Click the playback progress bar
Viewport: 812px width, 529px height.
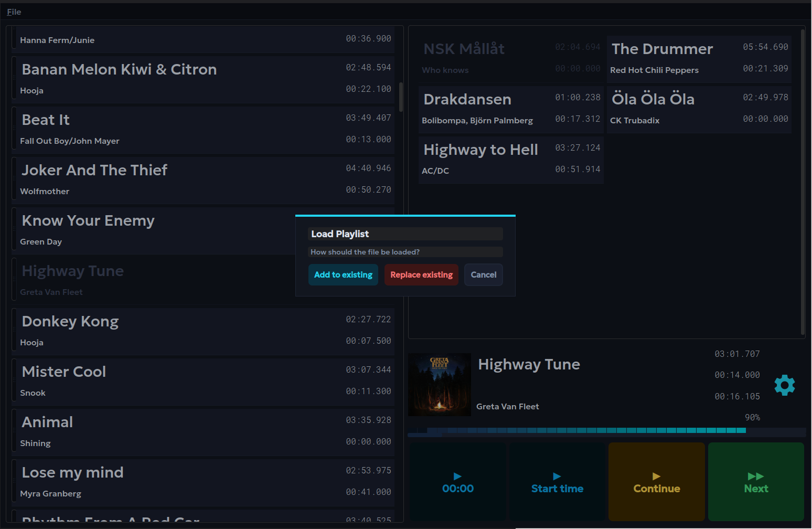click(x=607, y=431)
